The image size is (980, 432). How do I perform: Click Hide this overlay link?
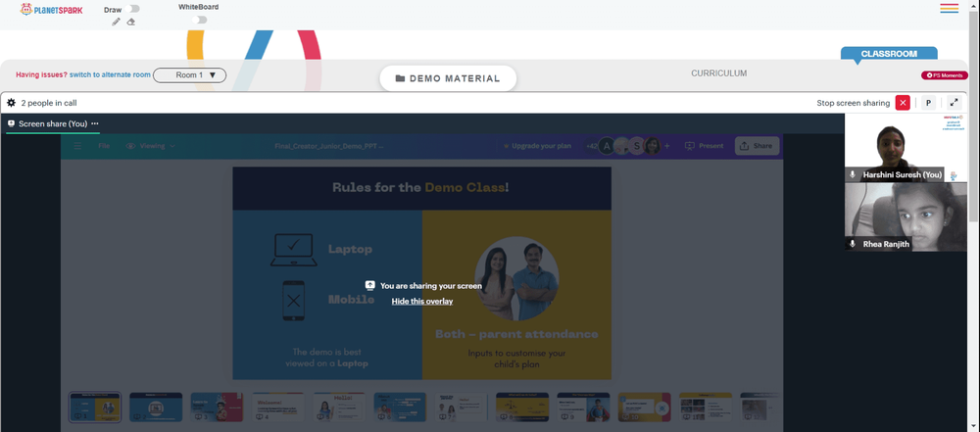tap(421, 302)
